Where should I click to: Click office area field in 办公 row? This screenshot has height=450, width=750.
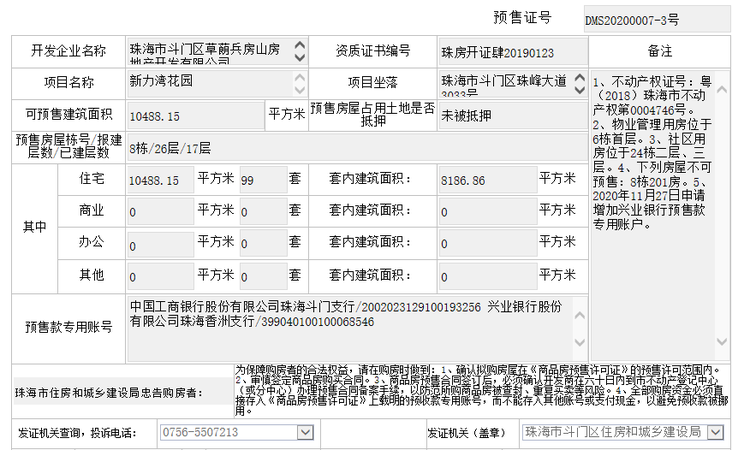(160, 244)
